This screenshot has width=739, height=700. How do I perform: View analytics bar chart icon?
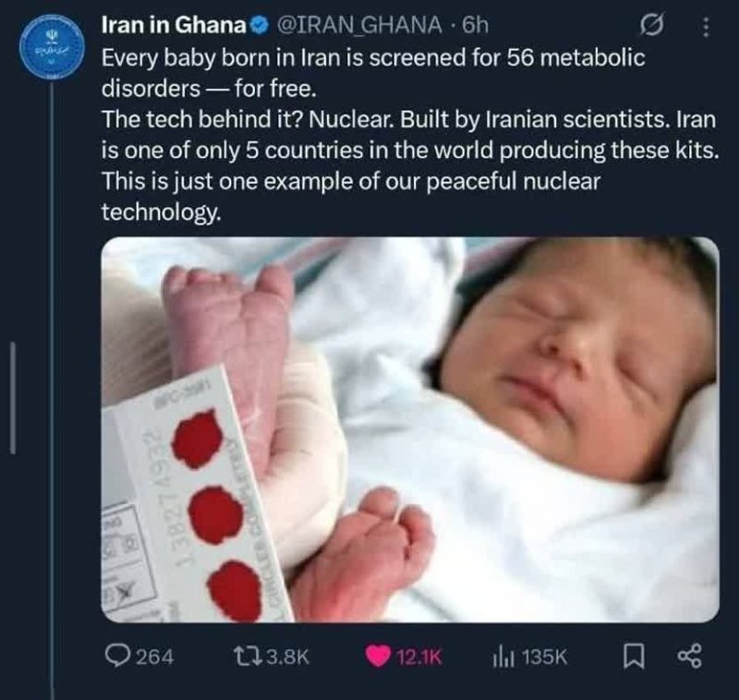click(x=503, y=657)
